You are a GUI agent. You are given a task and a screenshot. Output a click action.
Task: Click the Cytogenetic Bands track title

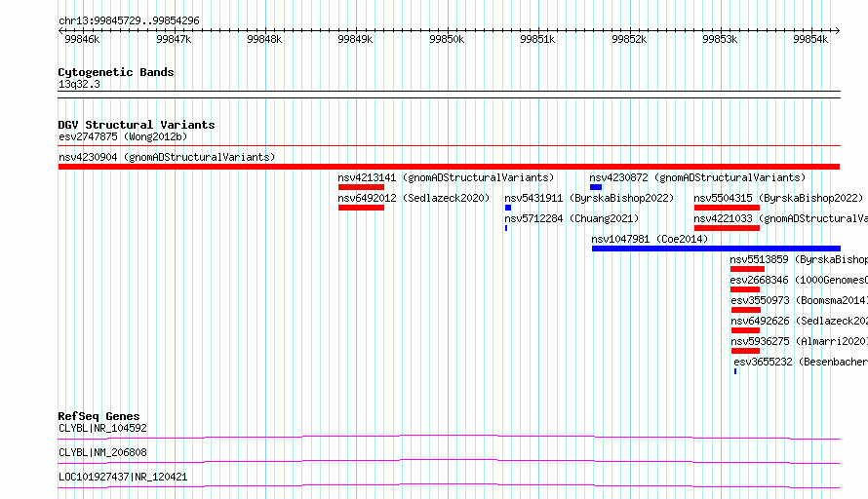click(x=116, y=72)
